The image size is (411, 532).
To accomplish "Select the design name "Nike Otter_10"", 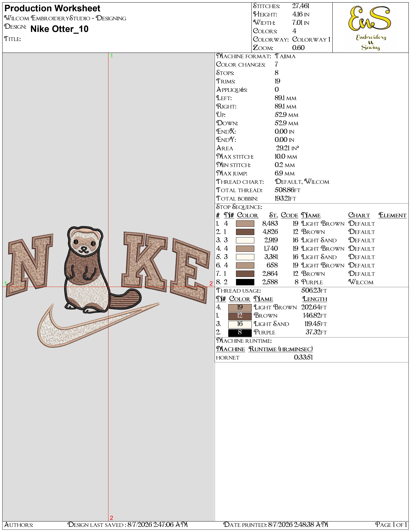I will tap(59, 29).
